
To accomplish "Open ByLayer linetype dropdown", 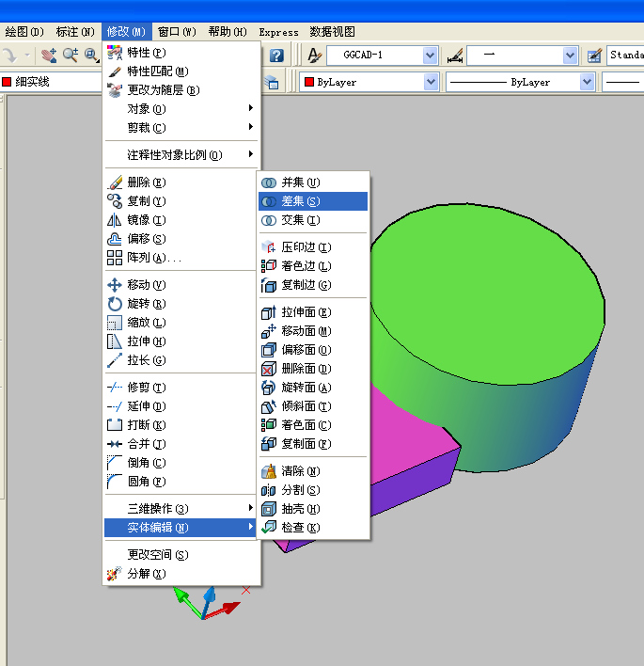I will pos(587,82).
